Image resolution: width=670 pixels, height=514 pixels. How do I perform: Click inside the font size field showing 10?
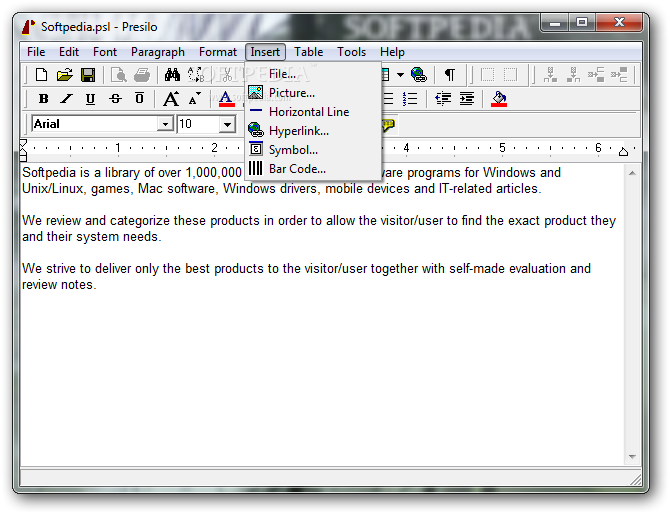(199, 124)
